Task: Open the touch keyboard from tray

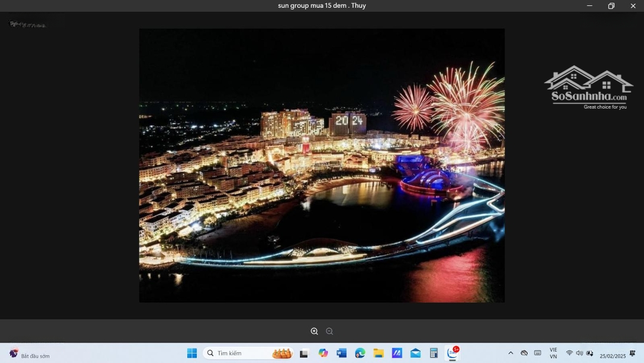Action: coord(537,353)
